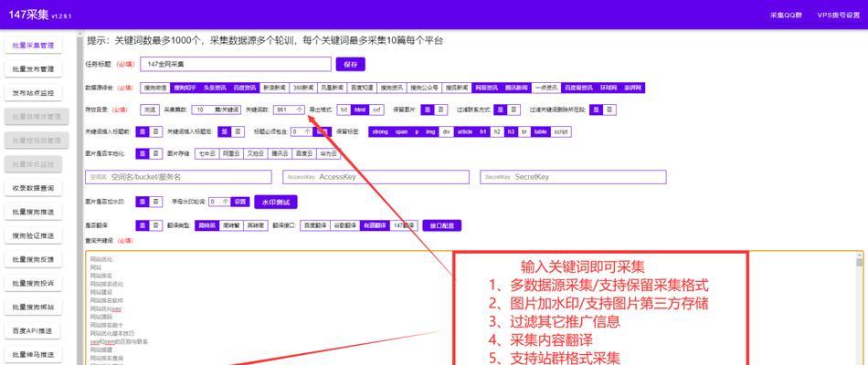868x365 pixels.
Task: Select txt export format
Action: tap(344, 110)
